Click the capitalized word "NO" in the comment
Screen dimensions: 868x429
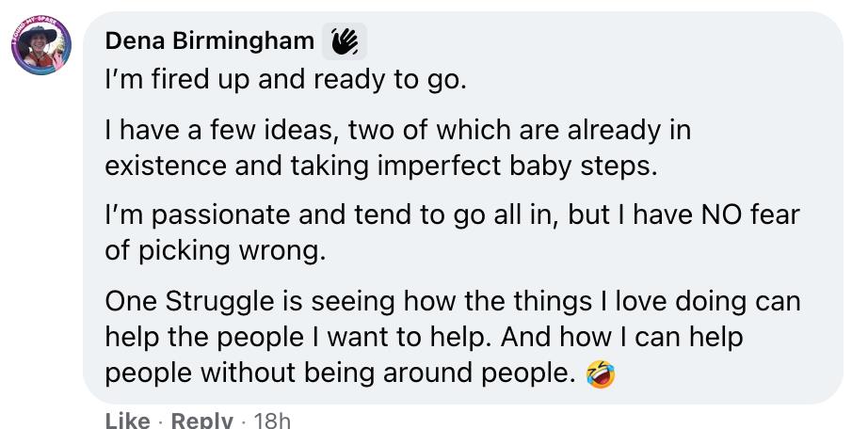pyautogui.click(x=722, y=214)
